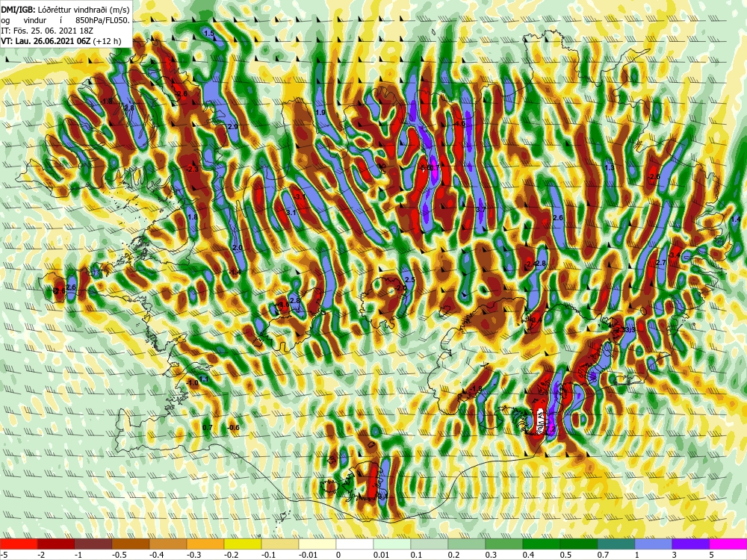This screenshot has height=560, width=747.
Task: Click the title 'Lóðréttur vindhraði (m/s)'
Action: (x=85, y=10)
